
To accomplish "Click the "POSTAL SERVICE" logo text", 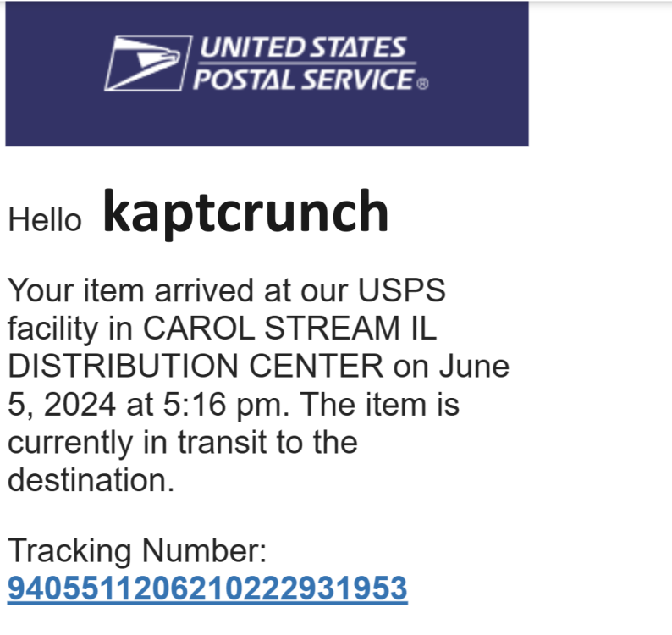I will (x=302, y=80).
